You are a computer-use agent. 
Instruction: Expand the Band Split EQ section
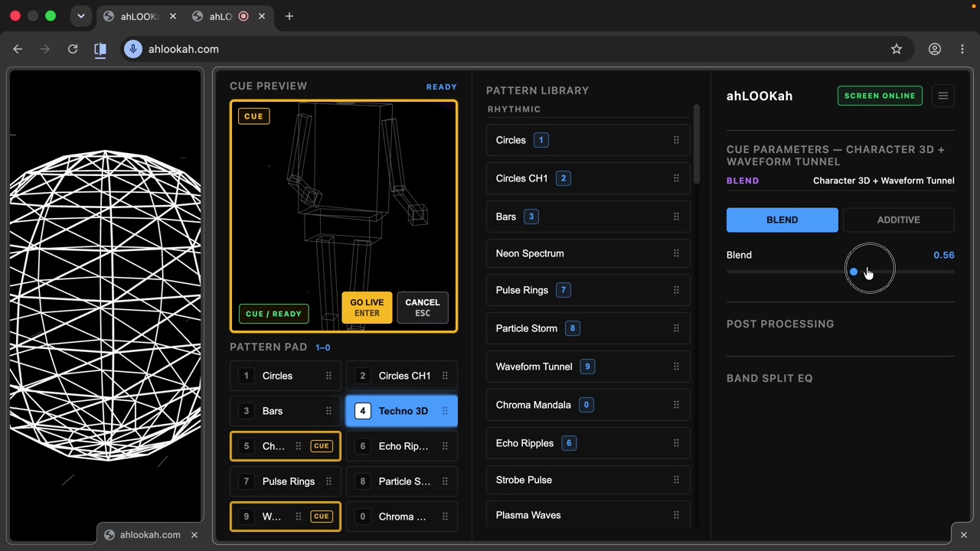[x=769, y=378]
